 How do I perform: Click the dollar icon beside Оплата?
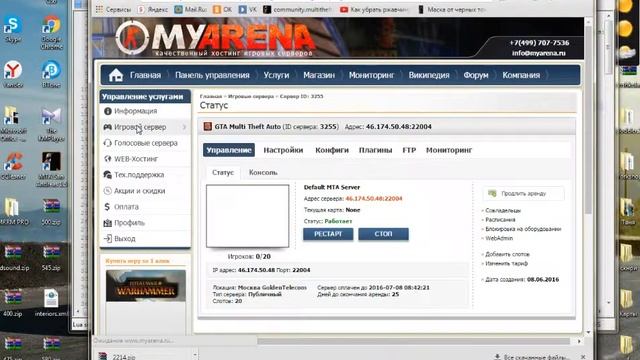[x=107, y=207]
